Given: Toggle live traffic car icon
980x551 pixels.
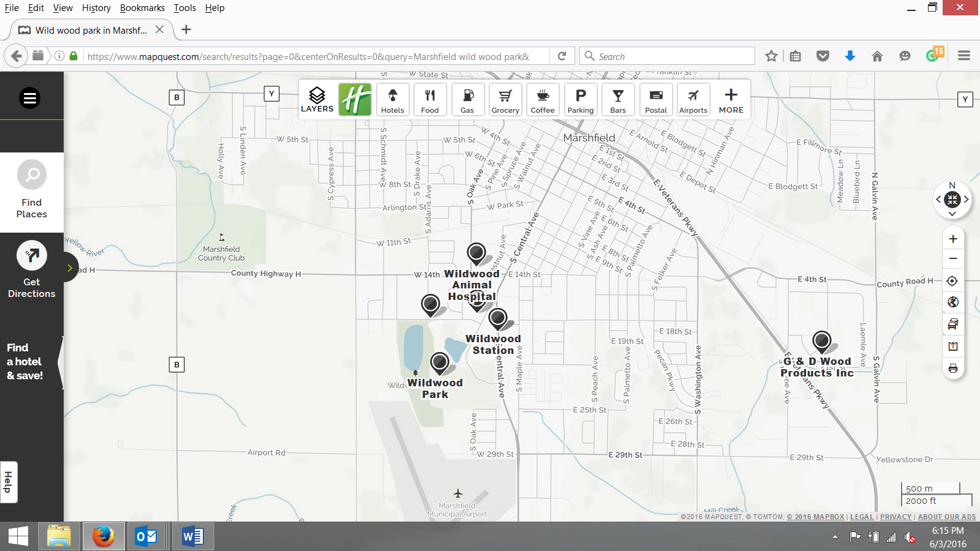Looking at the screenshot, I should tap(952, 324).
